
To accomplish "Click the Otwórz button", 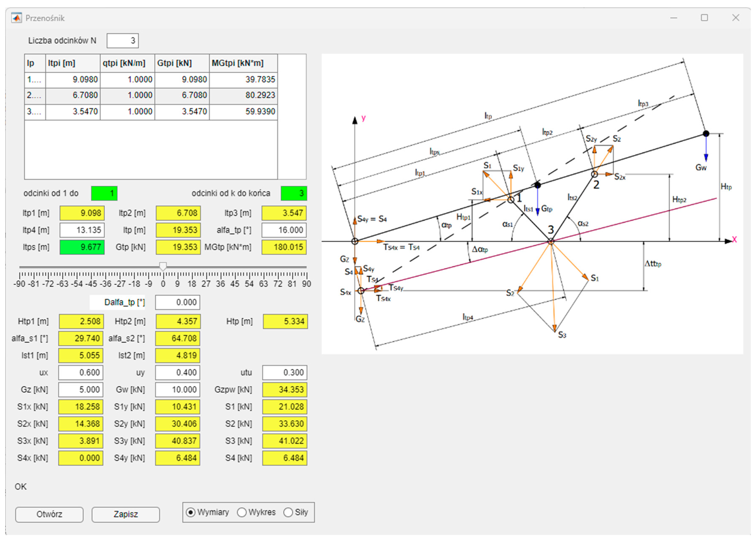I will tap(49, 514).
